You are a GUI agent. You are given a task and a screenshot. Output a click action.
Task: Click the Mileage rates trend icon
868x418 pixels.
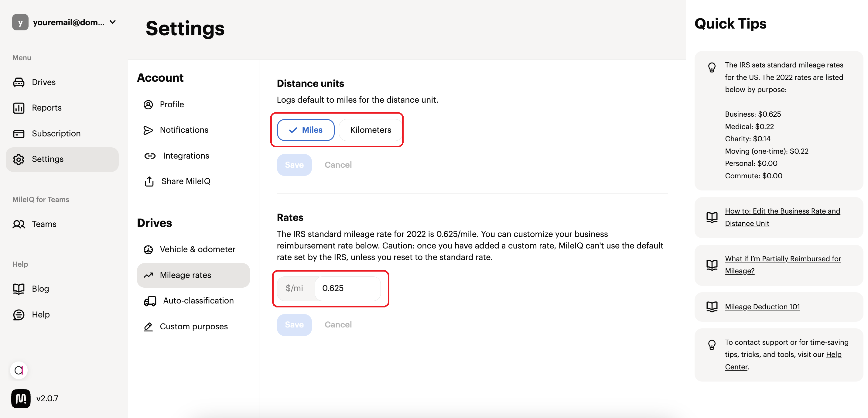click(x=148, y=276)
